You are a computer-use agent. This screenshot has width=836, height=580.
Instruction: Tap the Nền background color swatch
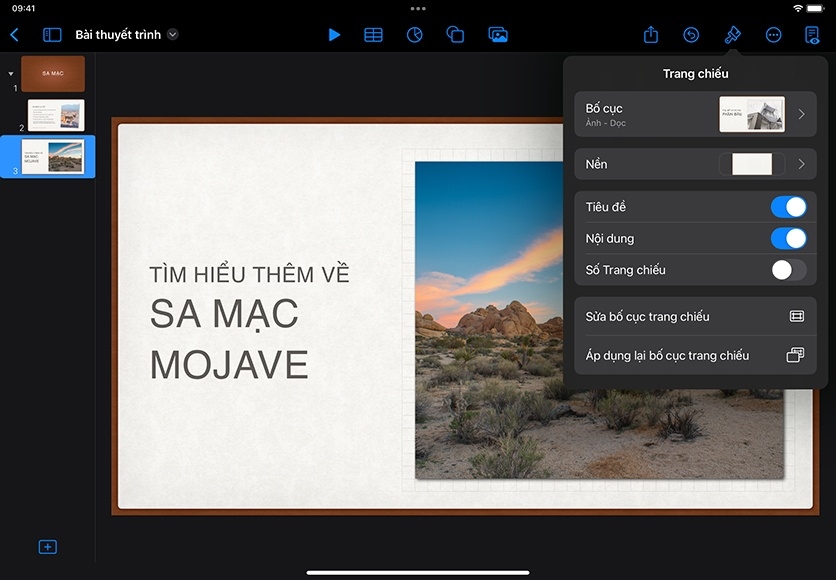pyautogui.click(x=752, y=164)
